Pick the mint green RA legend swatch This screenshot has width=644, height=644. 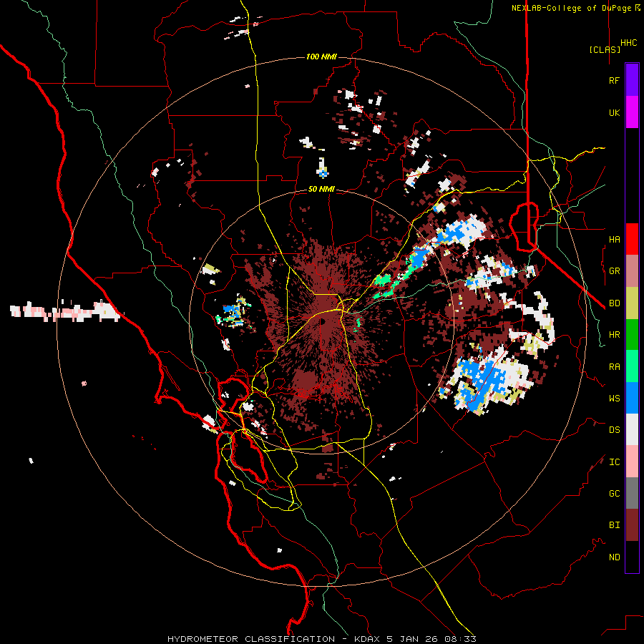click(632, 366)
